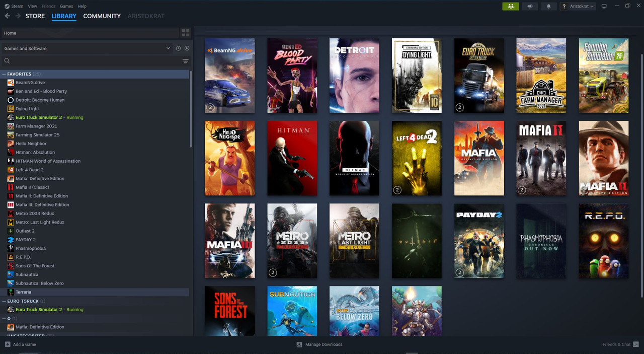
Task: Click the PAYDAY 2 sidebar icon
Action: point(11,240)
